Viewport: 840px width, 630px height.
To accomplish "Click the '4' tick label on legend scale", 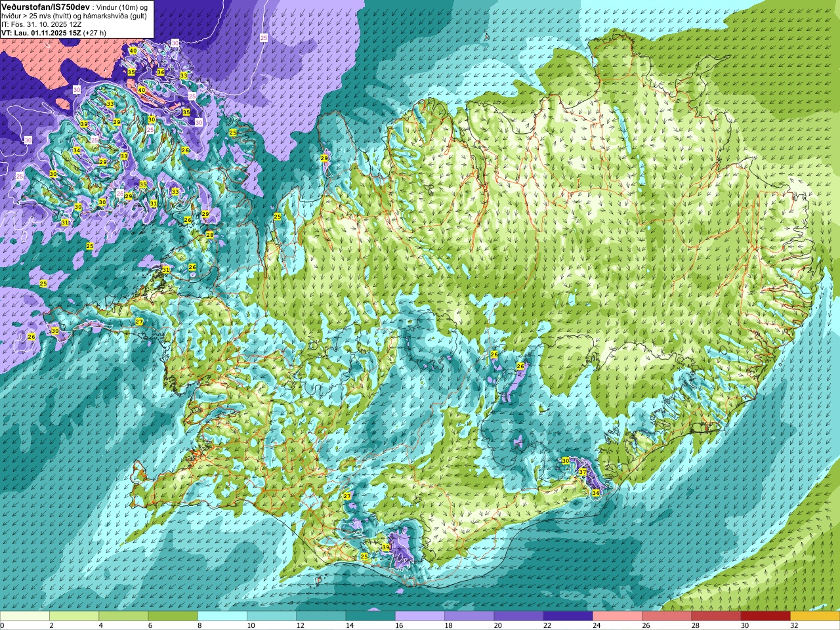I will pos(101,625).
